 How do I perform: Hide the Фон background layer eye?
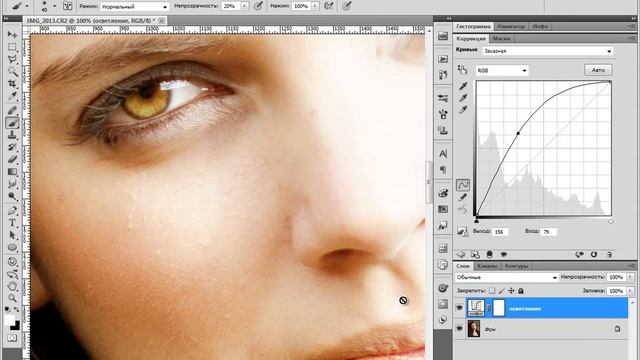460,328
